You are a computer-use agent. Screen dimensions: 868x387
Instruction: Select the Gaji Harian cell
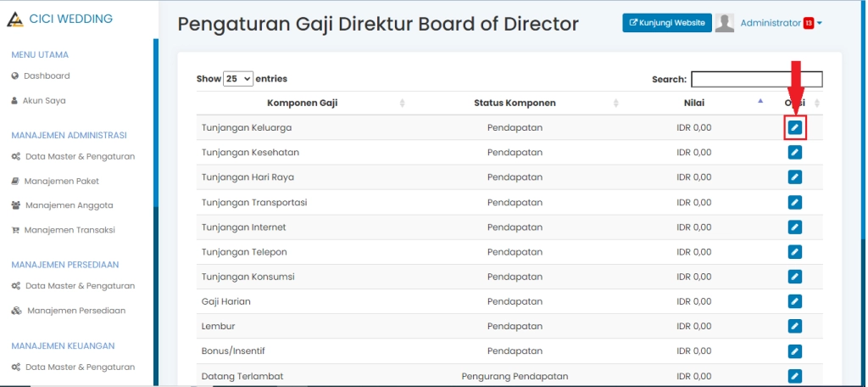click(225, 301)
